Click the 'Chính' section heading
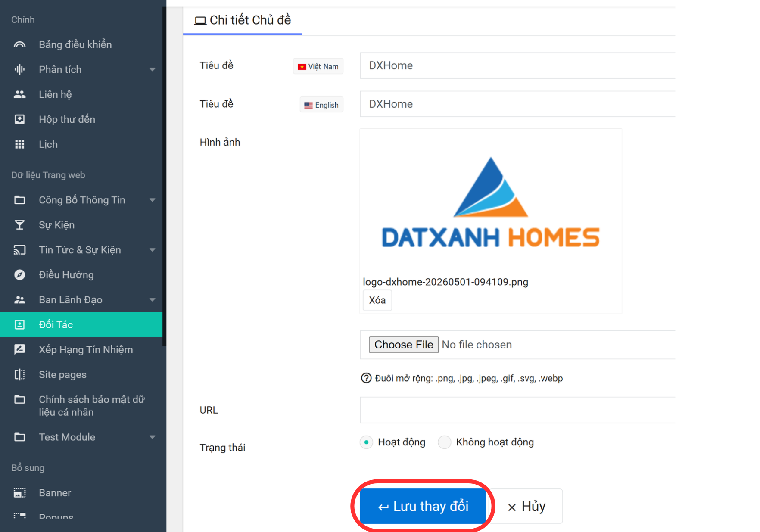Image resolution: width=760 pixels, height=532 pixels. (x=23, y=20)
